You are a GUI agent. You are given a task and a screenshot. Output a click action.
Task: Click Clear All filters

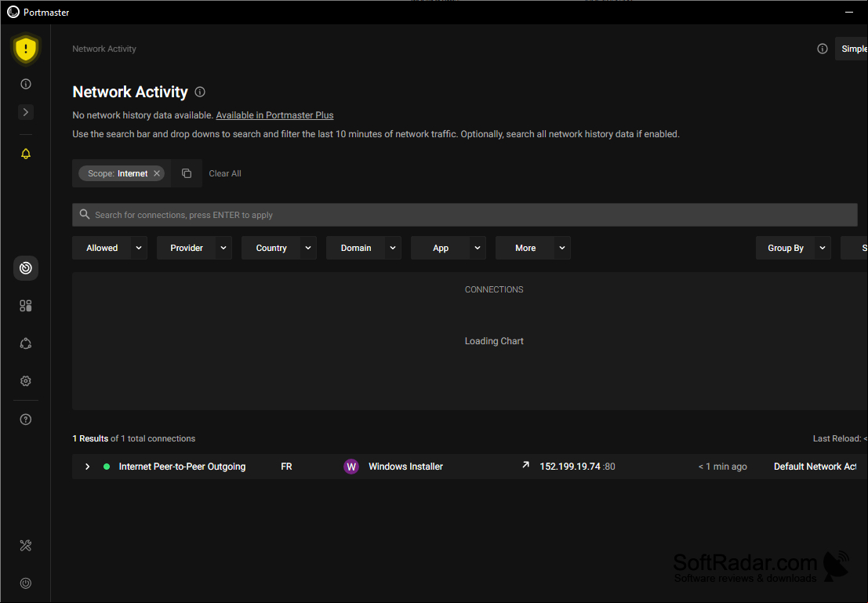click(225, 173)
